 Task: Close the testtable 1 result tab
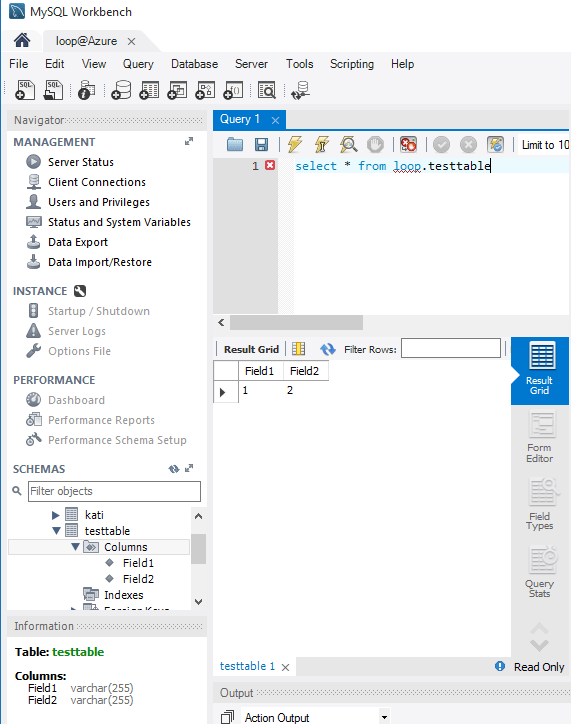click(x=285, y=667)
